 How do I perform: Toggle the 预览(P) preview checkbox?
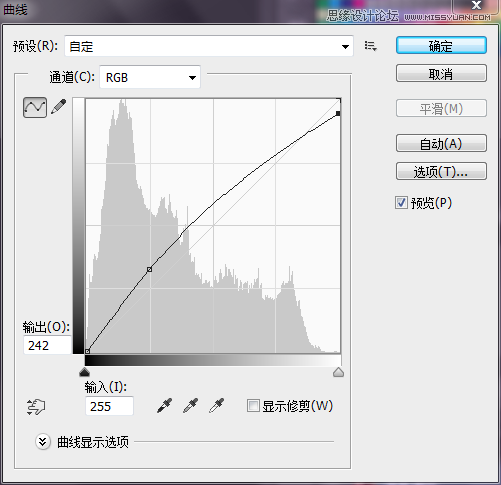[401, 203]
